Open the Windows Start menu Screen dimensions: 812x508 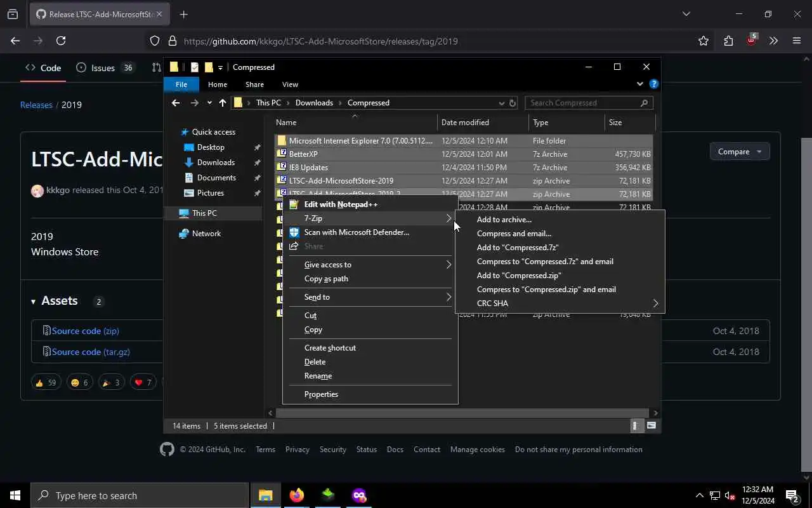15,495
